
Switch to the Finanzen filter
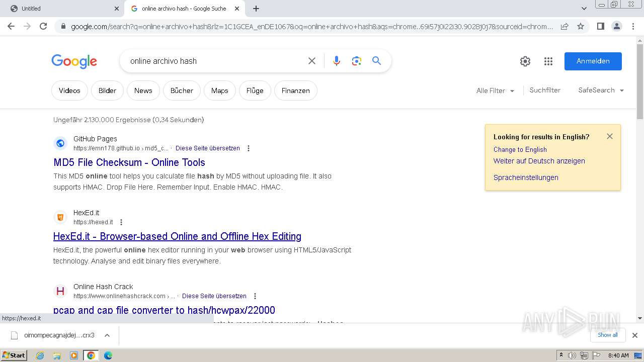click(x=296, y=90)
